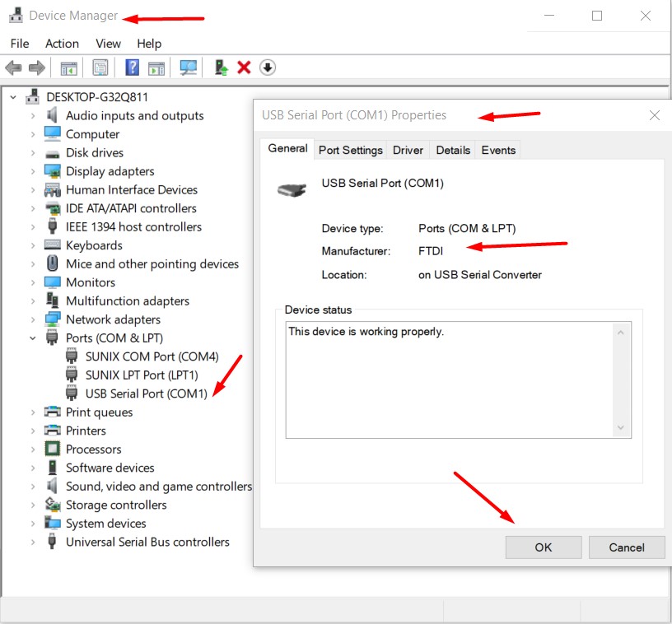Image resolution: width=672 pixels, height=624 pixels.
Task: Expand the Monitors category
Action: click(x=33, y=282)
